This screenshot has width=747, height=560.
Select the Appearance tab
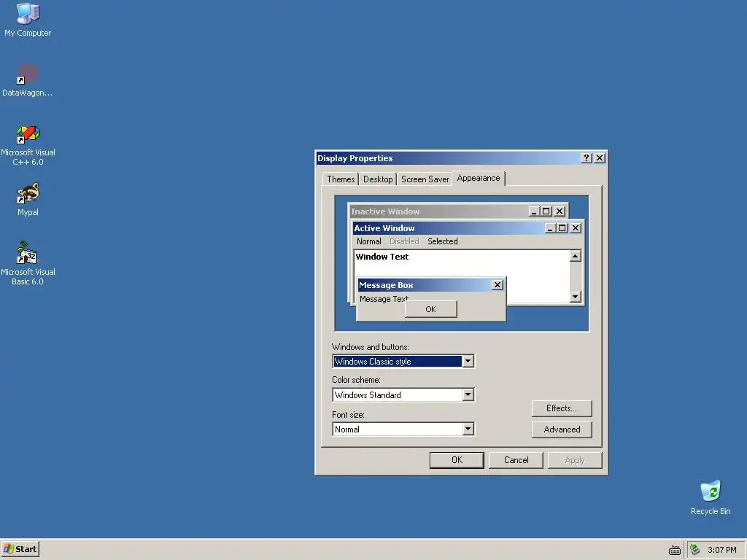(x=479, y=178)
